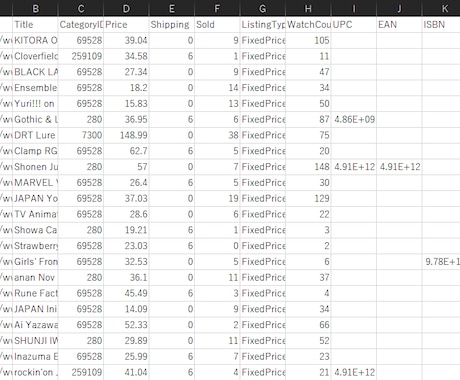Select the 'BLACK LA' title cell

[35, 72]
